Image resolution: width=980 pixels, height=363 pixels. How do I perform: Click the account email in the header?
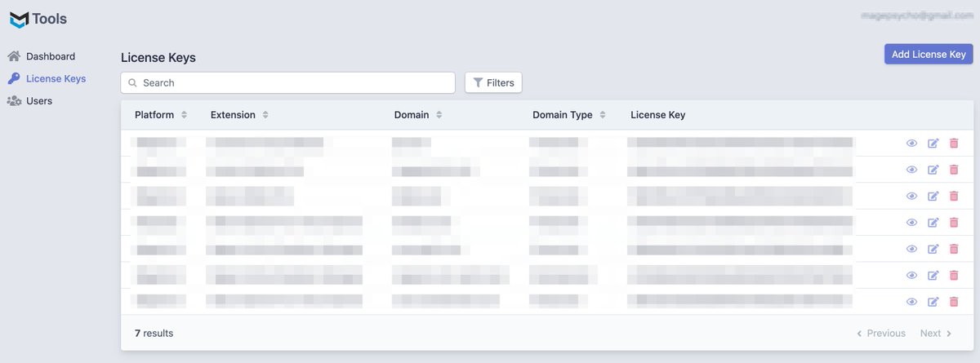[917, 15]
